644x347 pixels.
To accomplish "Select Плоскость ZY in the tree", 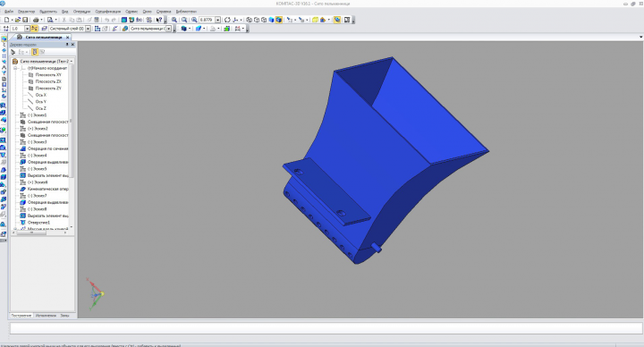I will [48, 88].
